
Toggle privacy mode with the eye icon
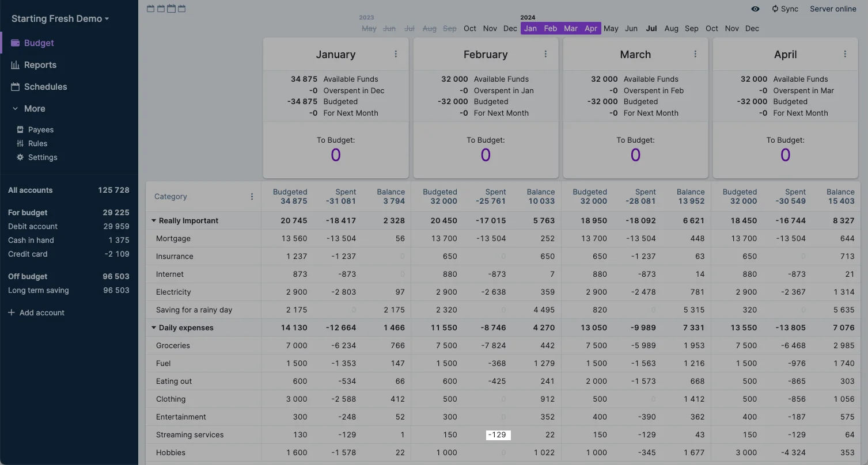755,9
